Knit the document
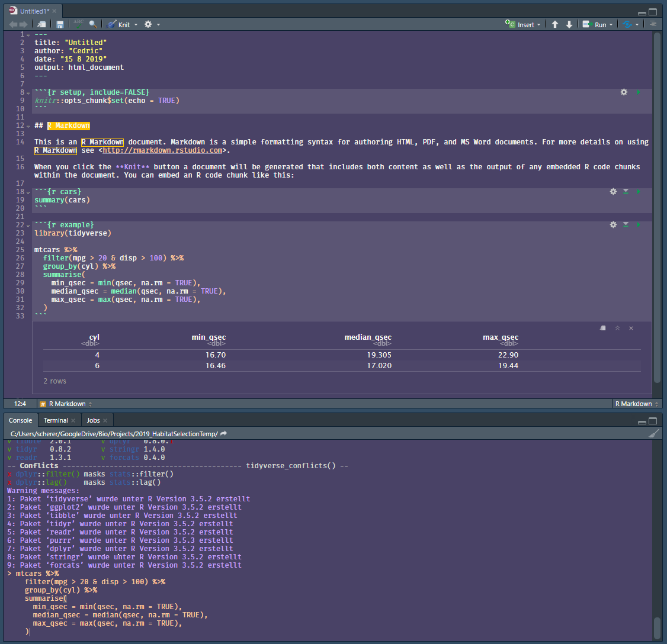Viewport: 667px width, 644px height. pos(118,25)
